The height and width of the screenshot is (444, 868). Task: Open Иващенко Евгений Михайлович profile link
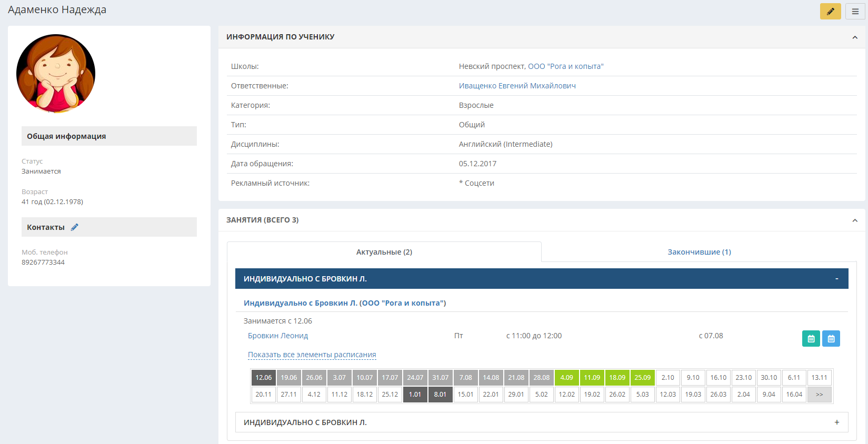(517, 86)
